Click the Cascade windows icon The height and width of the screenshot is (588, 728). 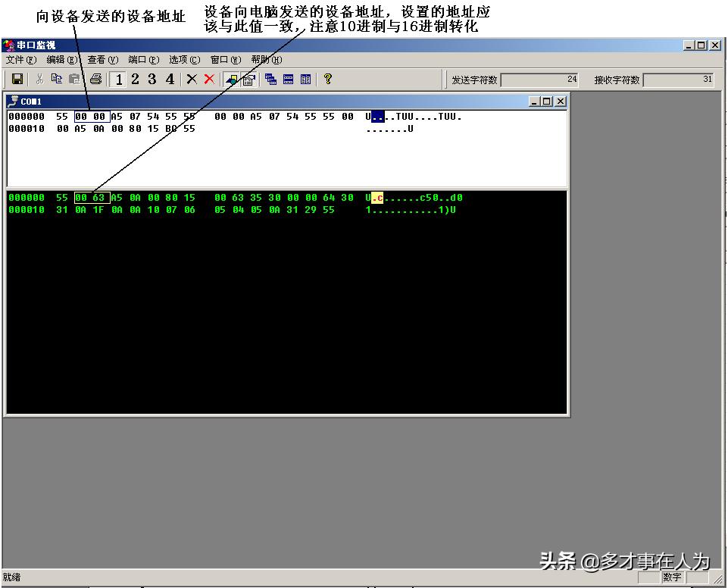click(x=270, y=80)
